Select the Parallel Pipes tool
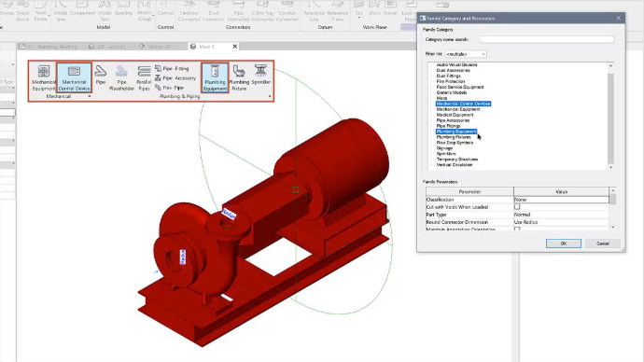 [144, 77]
